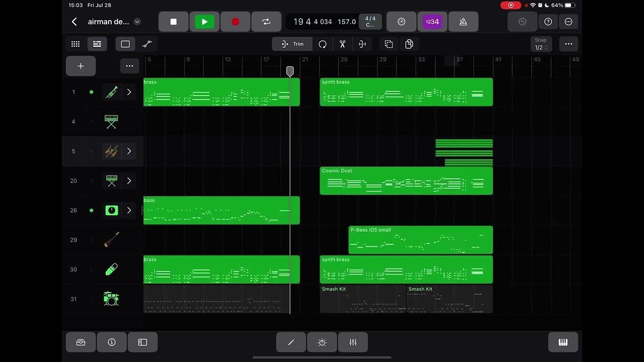
Task: Select the Split scissors tool
Action: coord(342,44)
